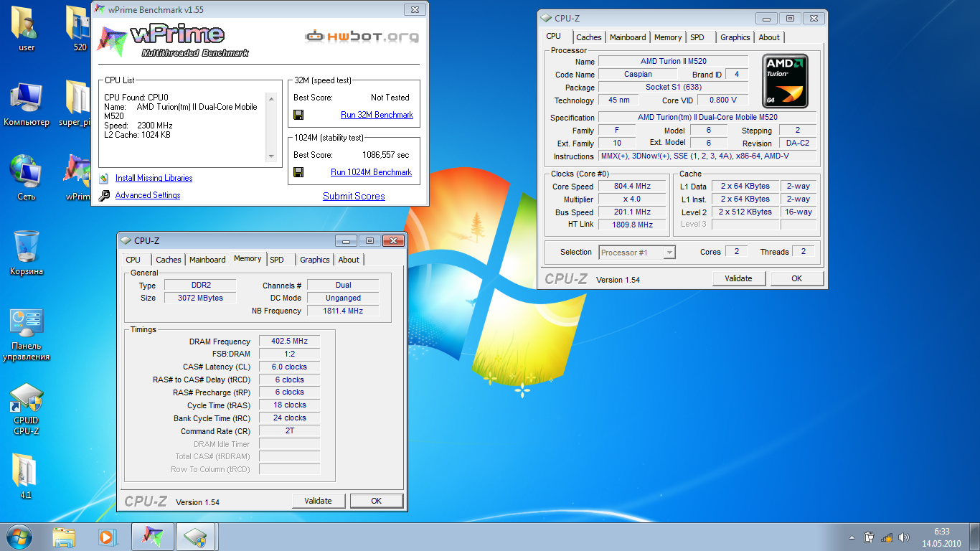Click the NB Frequency 1811.4 MHz field
The height and width of the screenshot is (551, 980).
click(343, 311)
